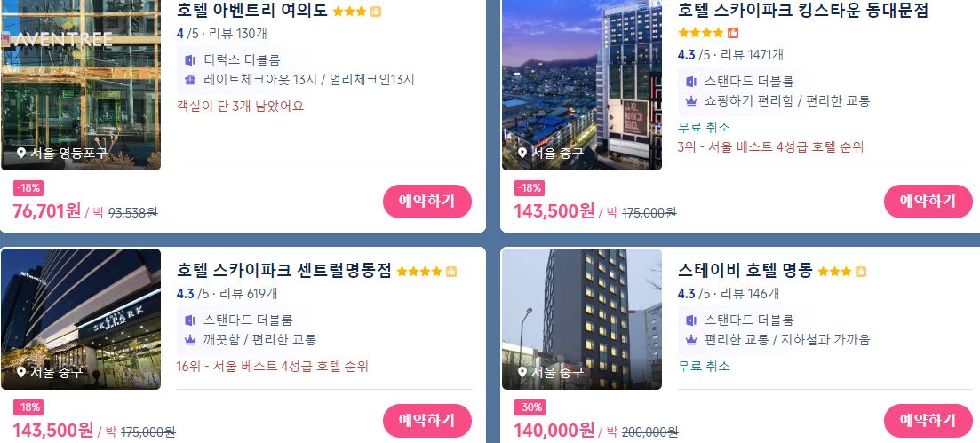Click the crown icon beside 쇼핑하기 편리함

(691, 100)
